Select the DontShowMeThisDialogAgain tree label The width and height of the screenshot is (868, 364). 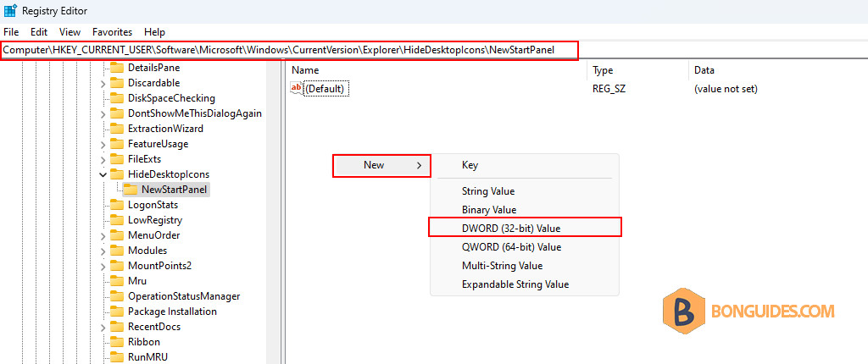point(195,113)
